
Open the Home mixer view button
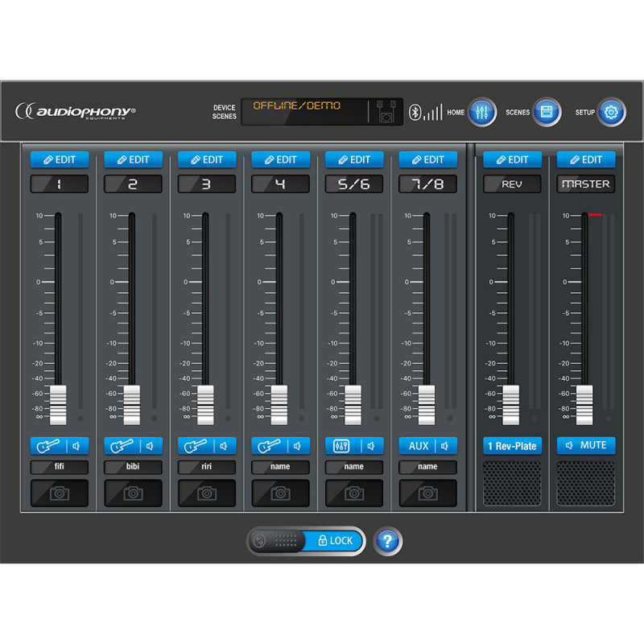[481, 112]
